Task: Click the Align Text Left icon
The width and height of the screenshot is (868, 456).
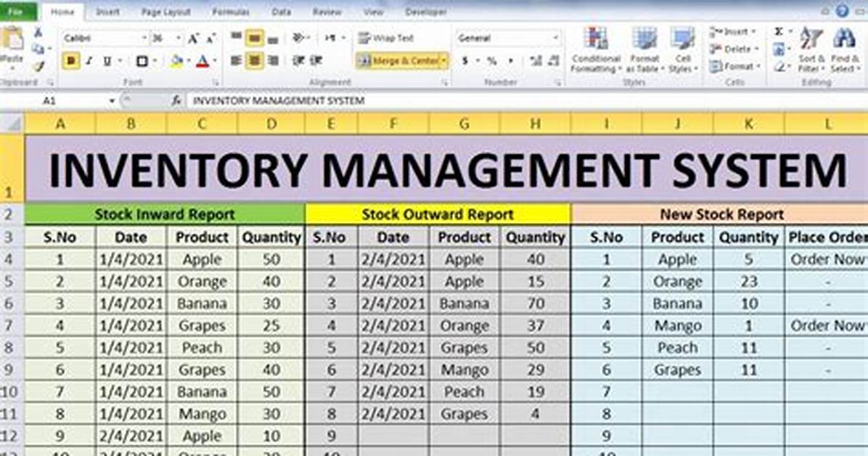Action: 237,60
